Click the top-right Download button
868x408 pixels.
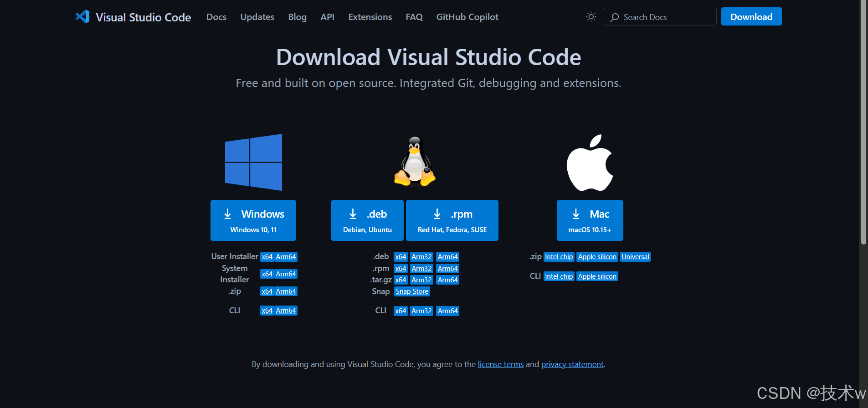tap(751, 17)
